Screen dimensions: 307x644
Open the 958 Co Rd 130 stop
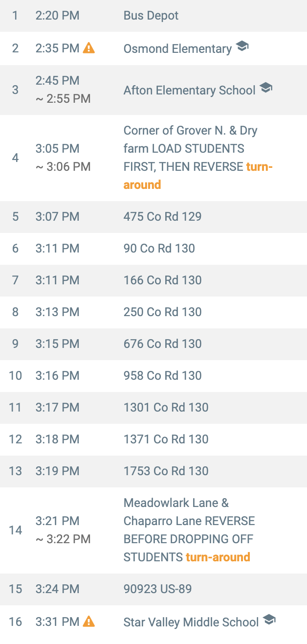tap(162, 375)
